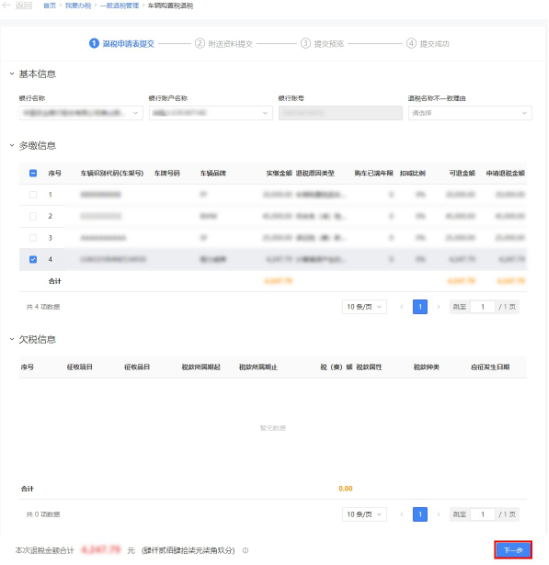This screenshot has height=565, width=549.
Task: Click step 2 circle 附送资料提交
Action: coord(200,44)
